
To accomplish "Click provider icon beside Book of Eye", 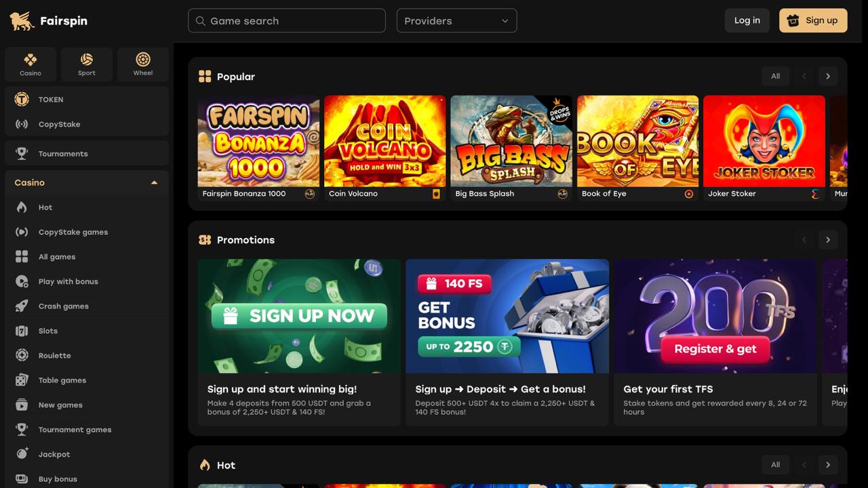I will tap(689, 194).
